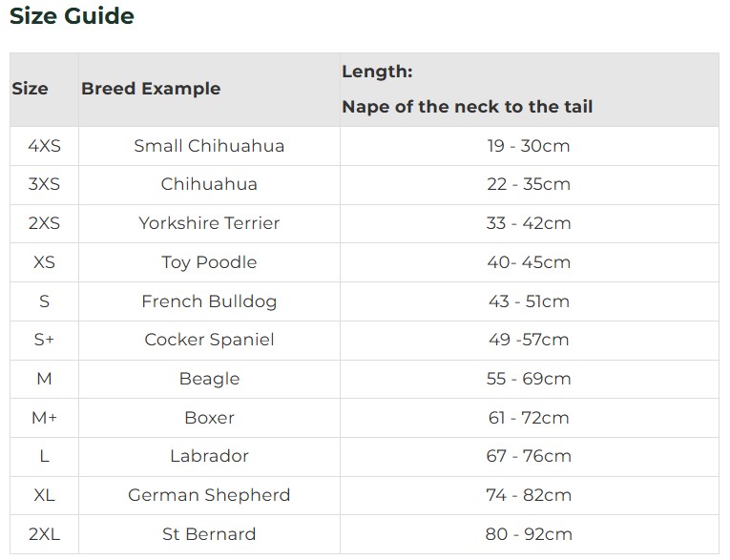Click the 80 - 92cm length value
This screenshot has width=730, height=560.
point(529,534)
